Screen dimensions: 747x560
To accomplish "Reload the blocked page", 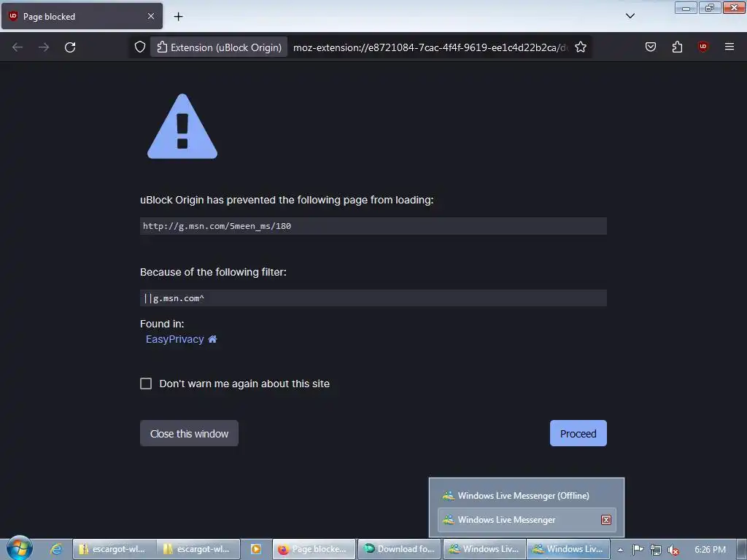I will pos(70,47).
